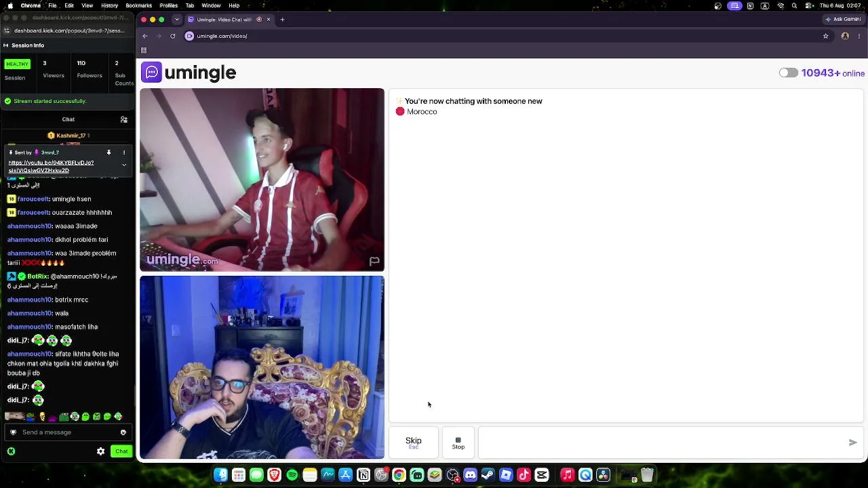The height and width of the screenshot is (488, 868).
Task: Send the typed Umingle message arrow
Action: click(x=852, y=443)
